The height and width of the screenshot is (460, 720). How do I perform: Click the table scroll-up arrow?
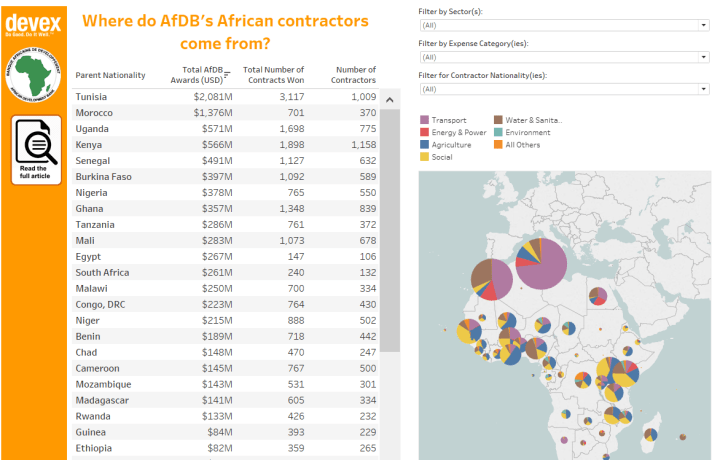pos(390,100)
